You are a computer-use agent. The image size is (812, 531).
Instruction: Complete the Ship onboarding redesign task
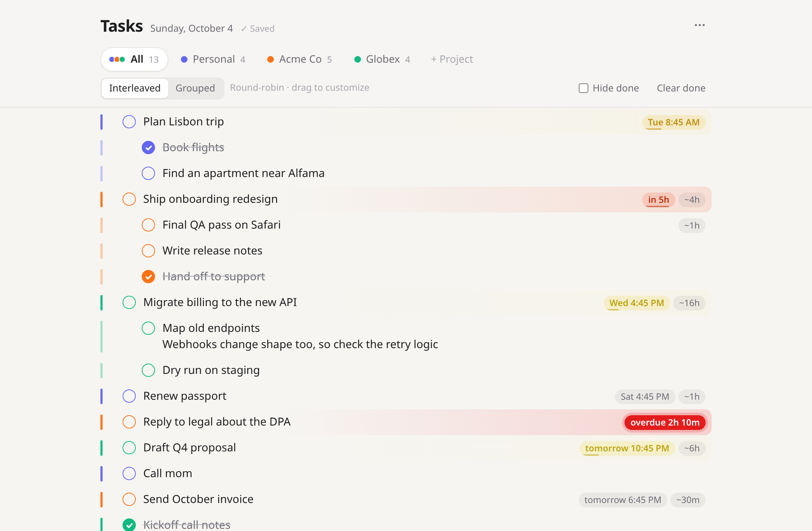pyautogui.click(x=129, y=199)
